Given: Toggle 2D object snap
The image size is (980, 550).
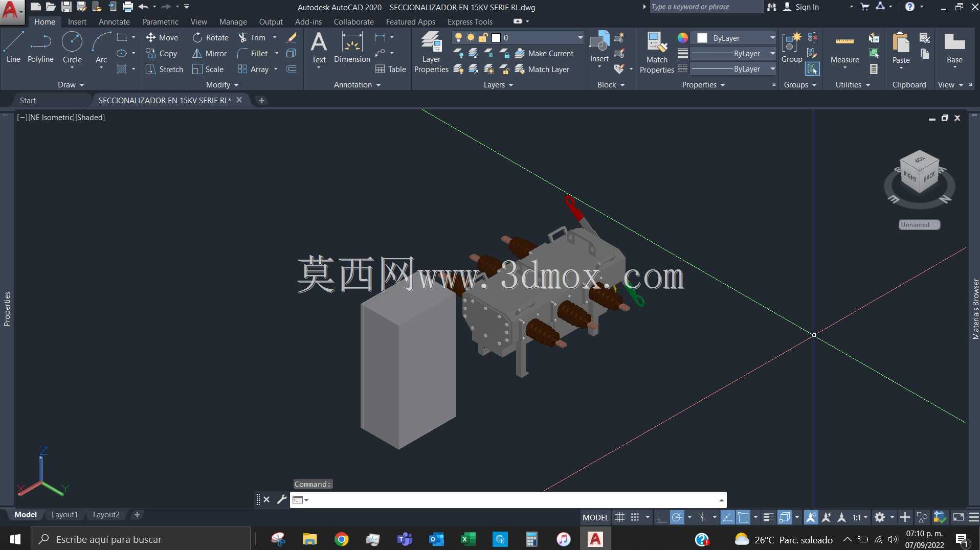Looking at the screenshot, I should 743,517.
